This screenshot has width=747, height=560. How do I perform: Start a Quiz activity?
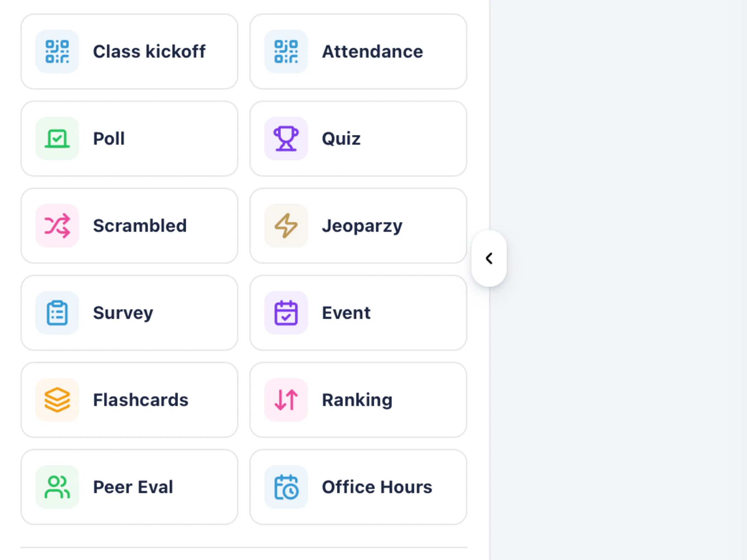[x=358, y=138]
